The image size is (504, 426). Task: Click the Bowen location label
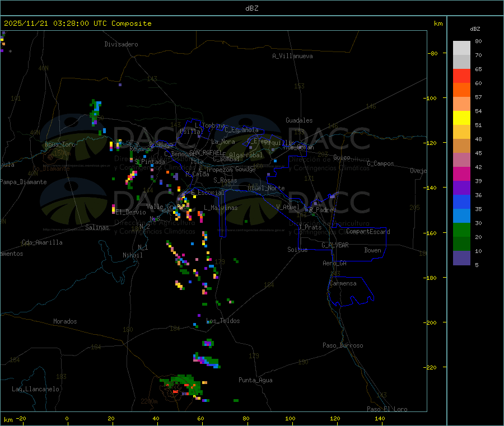tap(373, 250)
